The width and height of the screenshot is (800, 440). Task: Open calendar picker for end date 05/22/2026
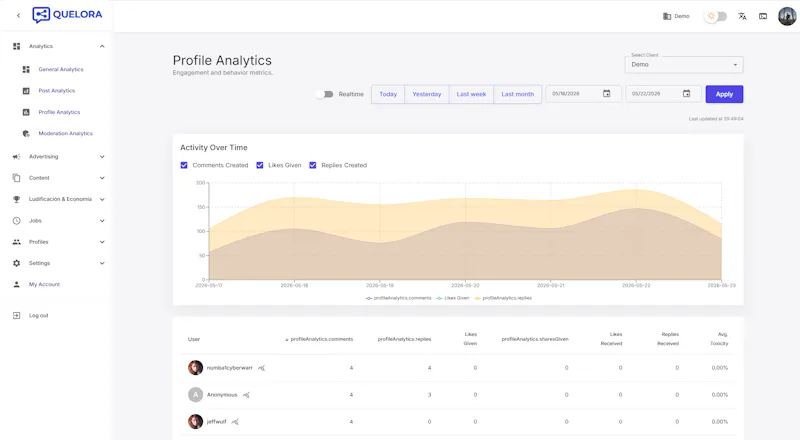[x=687, y=94]
